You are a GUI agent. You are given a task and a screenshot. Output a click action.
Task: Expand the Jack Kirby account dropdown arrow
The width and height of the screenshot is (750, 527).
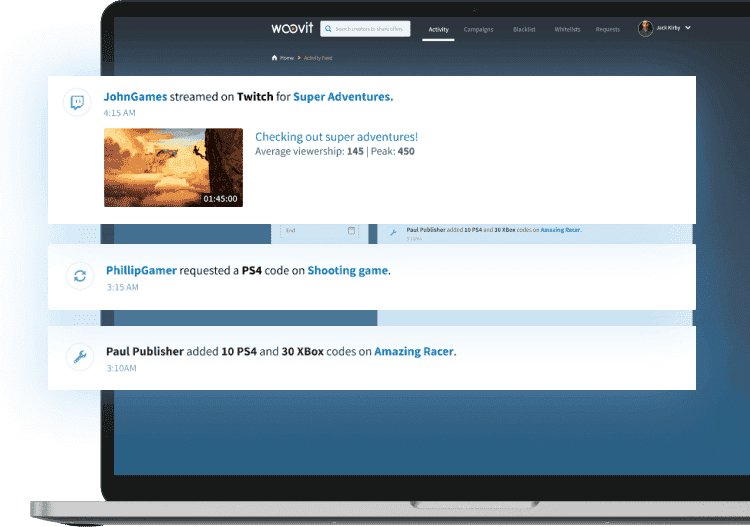[x=688, y=28]
